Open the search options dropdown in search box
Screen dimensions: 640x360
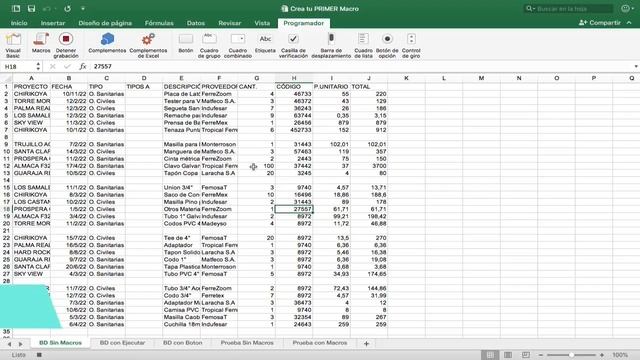[x=530, y=9]
